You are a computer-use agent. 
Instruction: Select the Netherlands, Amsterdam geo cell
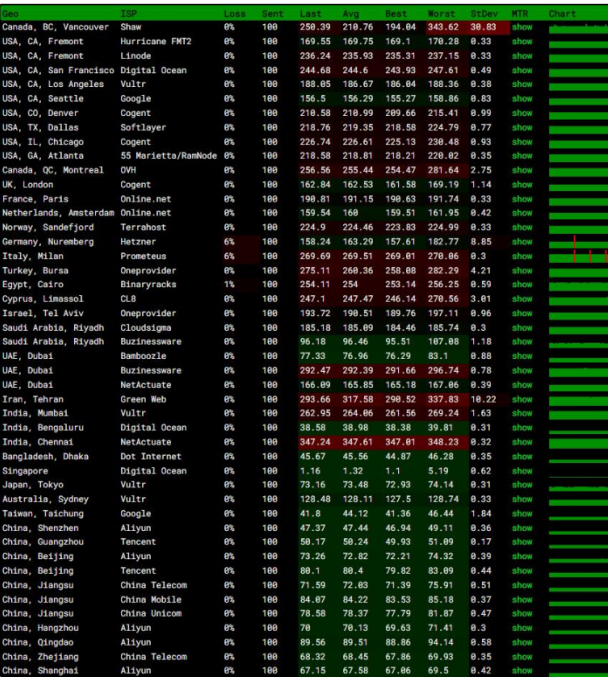pyautogui.click(x=58, y=213)
